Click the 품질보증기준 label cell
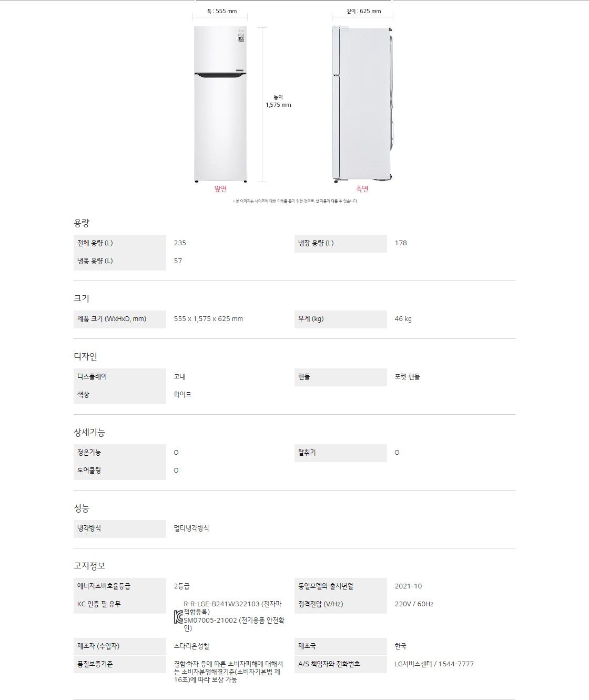Viewport: 589px width, 700px height. tap(119, 664)
